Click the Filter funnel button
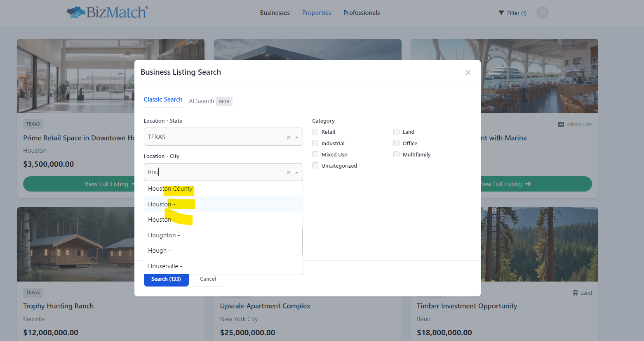The width and height of the screenshot is (644, 341). coord(512,13)
